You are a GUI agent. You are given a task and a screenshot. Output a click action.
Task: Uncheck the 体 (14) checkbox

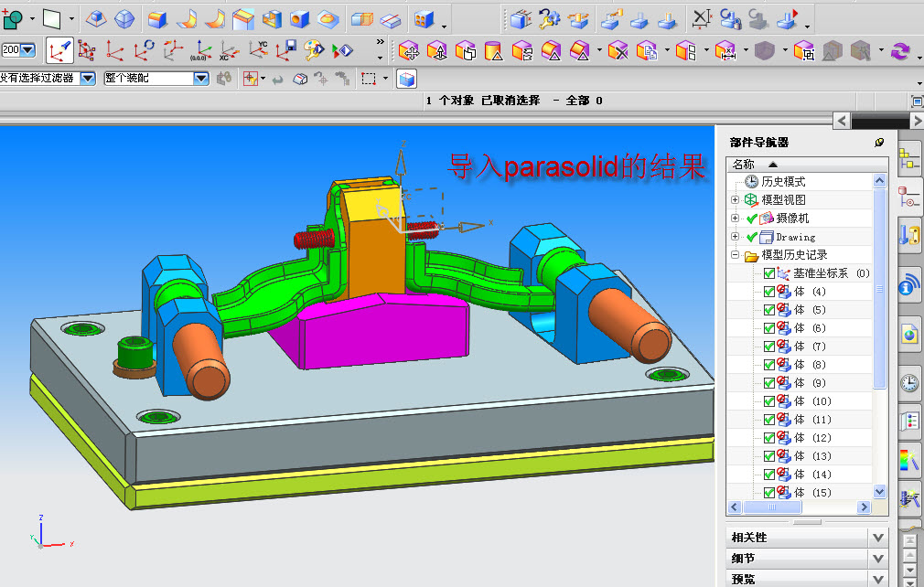pos(769,474)
